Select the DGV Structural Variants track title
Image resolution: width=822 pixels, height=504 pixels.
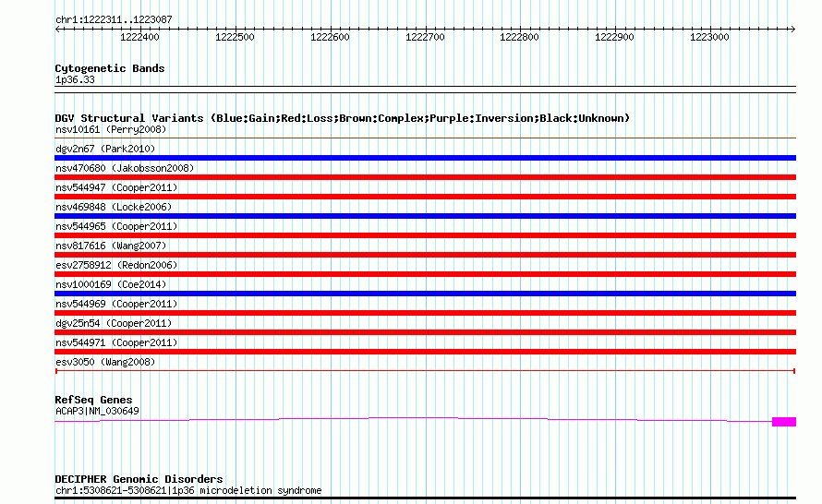343,118
